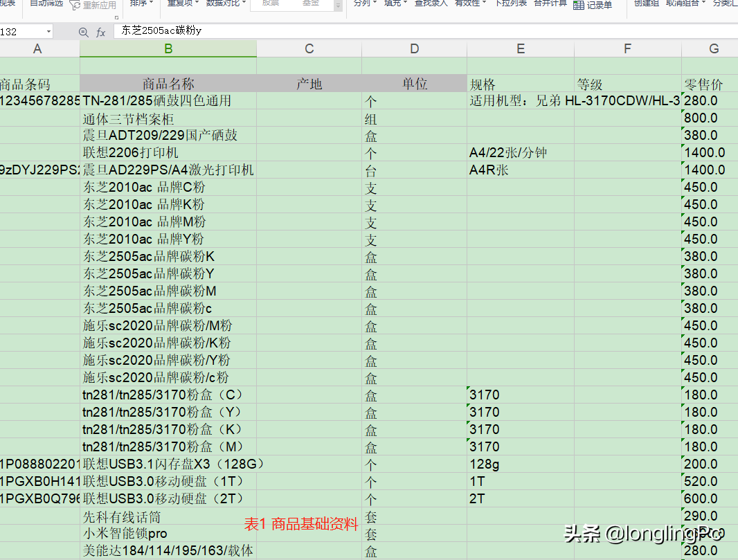Select cell 通体三节档案柜
The height and width of the screenshot is (560, 738).
pyautogui.click(x=168, y=118)
